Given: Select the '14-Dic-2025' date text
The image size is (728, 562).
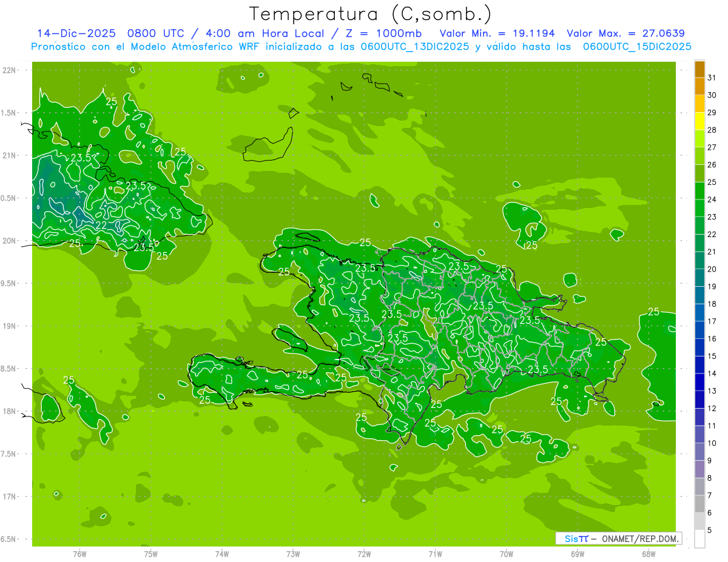Looking at the screenshot, I should (76, 33).
